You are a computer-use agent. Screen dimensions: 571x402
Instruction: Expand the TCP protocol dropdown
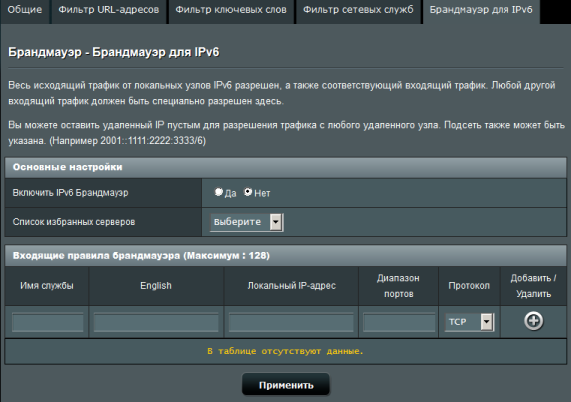coord(469,322)
